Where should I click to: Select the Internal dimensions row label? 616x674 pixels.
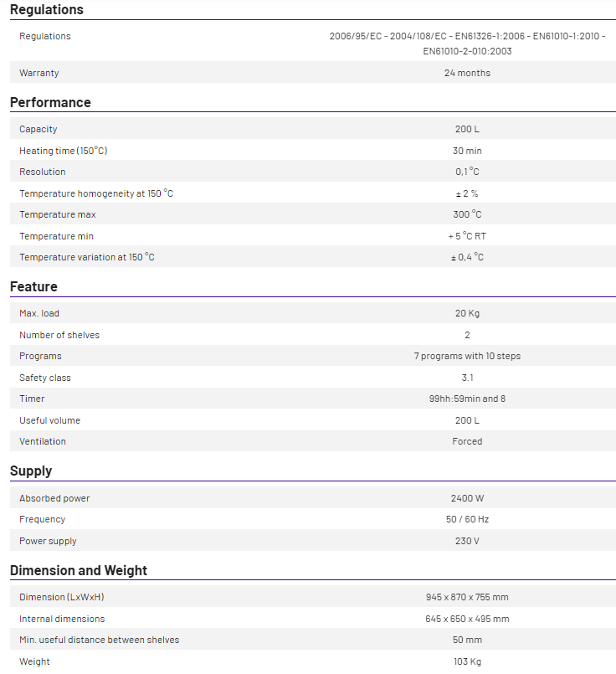pyautogui.click(x=62, y=619)
